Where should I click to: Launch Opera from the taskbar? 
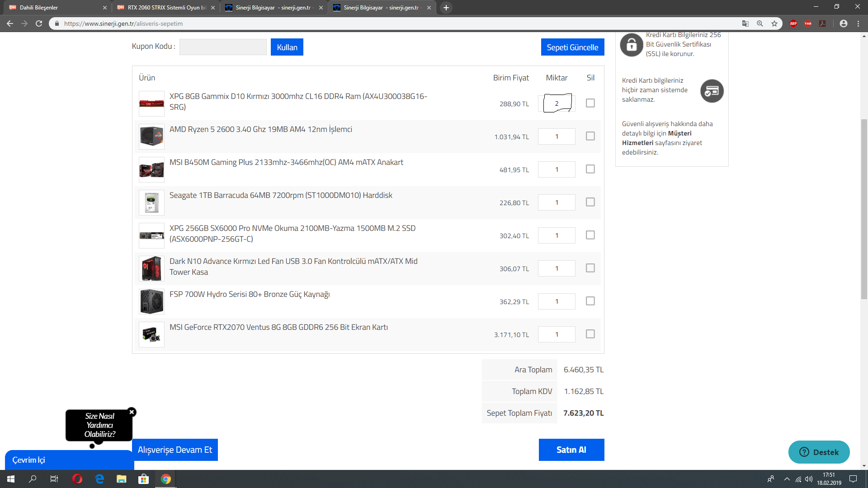77,479
